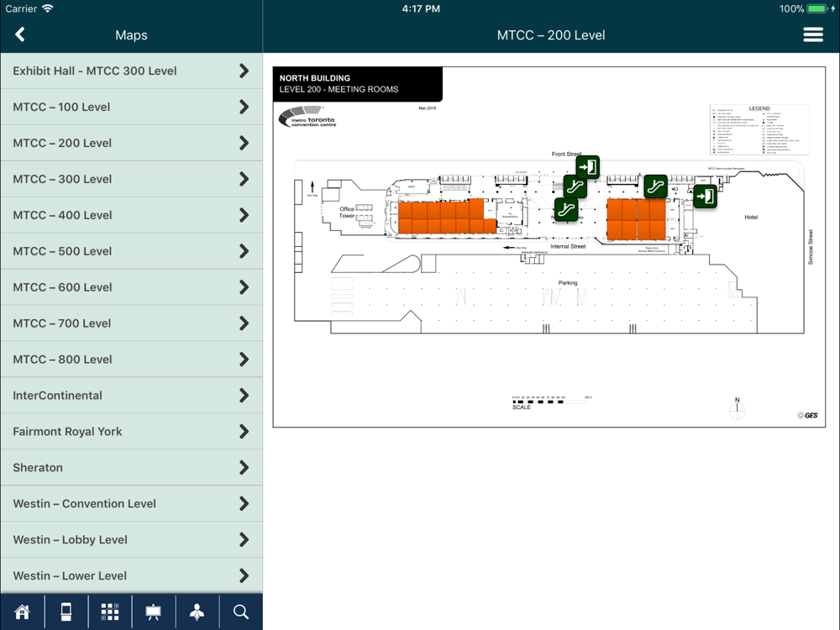The height and width of the screenshot is (630, 840).
Task: Tap the mobile device icon in bottom bar
Action: pyautogui.click(x=66, y=612)
